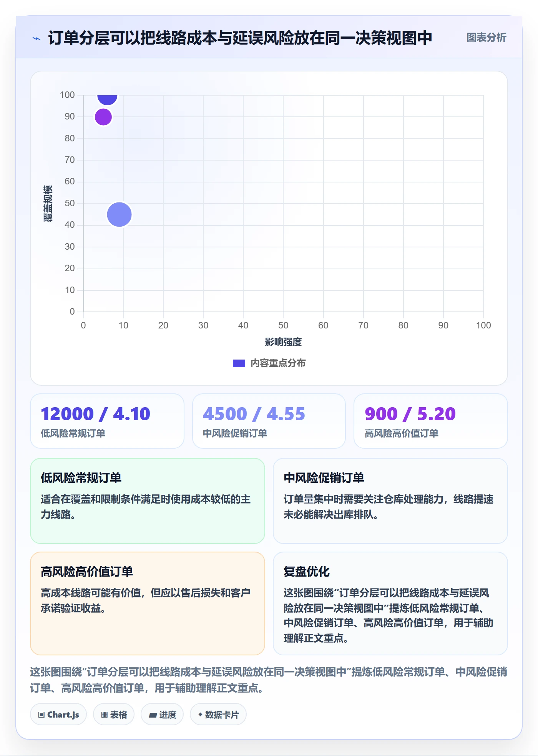Click the 影响强度 x-axis title
538x756 pixels.
[x=283, y=342]
